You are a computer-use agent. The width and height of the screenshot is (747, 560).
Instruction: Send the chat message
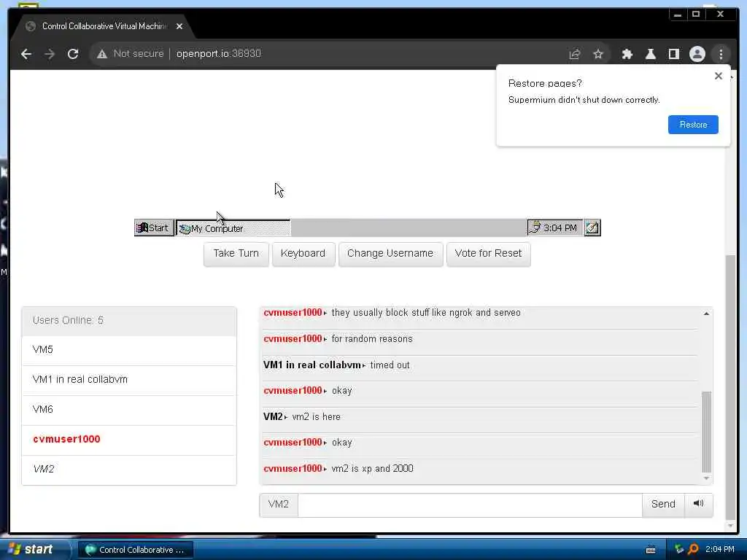coord(663,505)
